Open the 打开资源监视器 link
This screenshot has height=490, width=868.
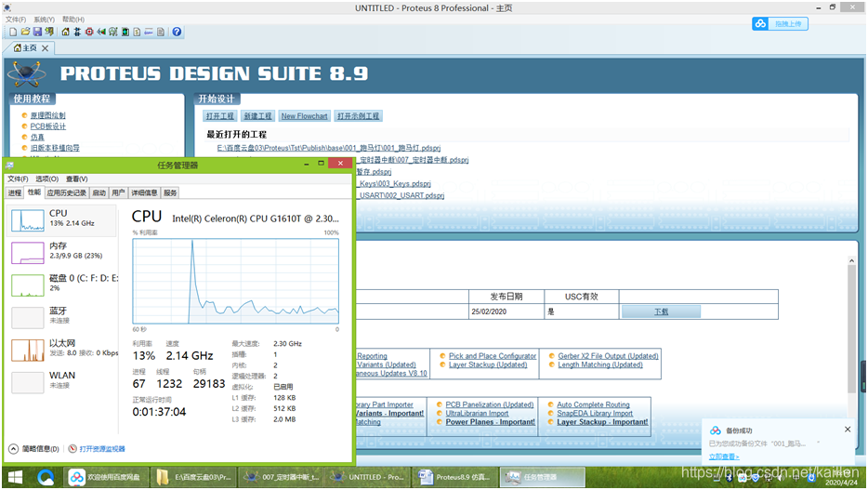102,448
